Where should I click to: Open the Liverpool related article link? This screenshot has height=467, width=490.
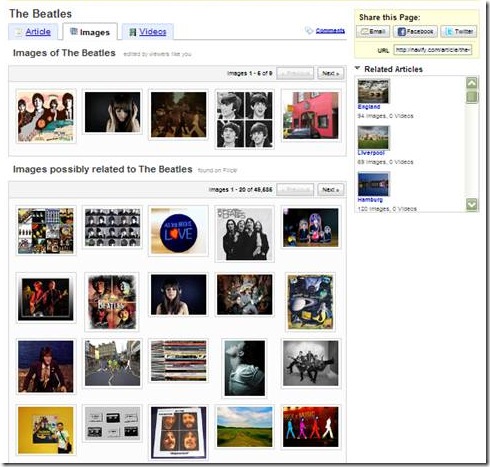(x=371, y=153)
